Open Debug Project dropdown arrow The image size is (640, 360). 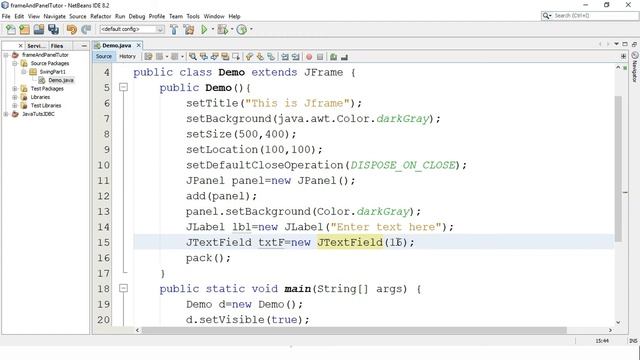click(232, 29)
